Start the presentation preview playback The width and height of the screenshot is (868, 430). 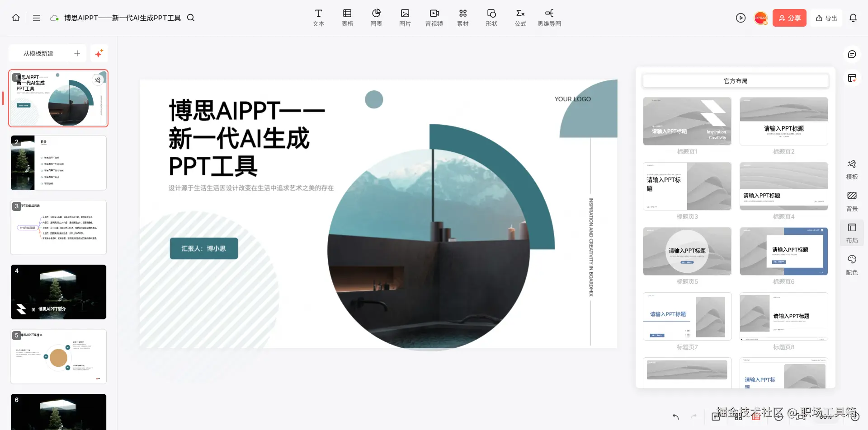(x=741, y=18)
